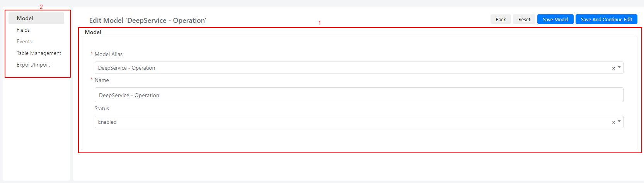The height and width of the screenshot is (183, 644).
Task: Open Table Management in the sidebar
Action: point(39,53)
